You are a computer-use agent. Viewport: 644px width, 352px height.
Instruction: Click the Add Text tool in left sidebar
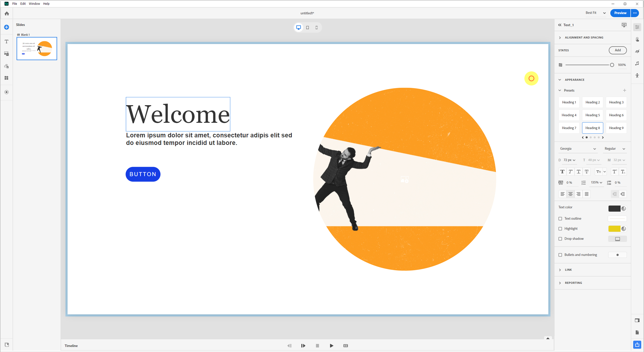click(7, 42)
